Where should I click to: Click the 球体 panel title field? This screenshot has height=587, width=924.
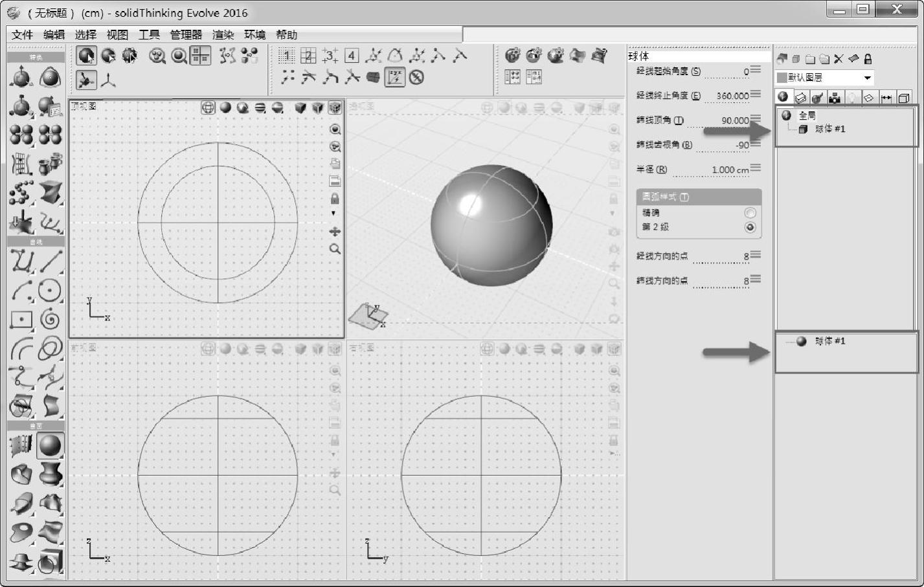pos(699,56)
